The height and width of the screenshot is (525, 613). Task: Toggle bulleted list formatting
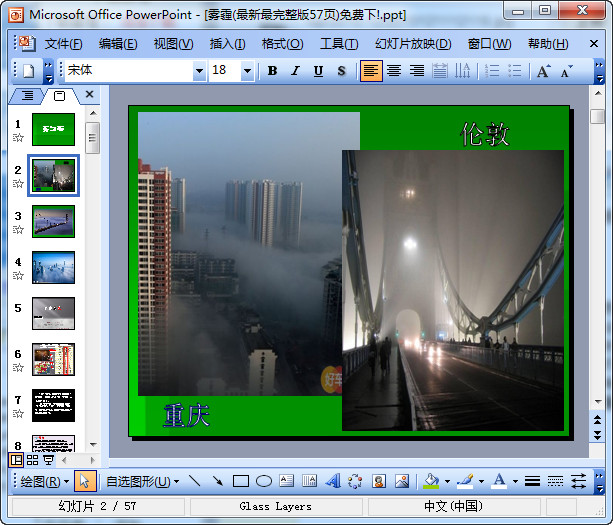coord(514,71)
